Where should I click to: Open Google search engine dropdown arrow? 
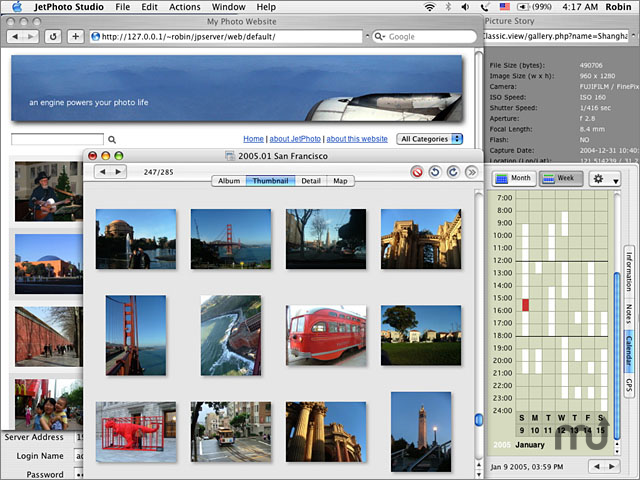coord(379,37)
